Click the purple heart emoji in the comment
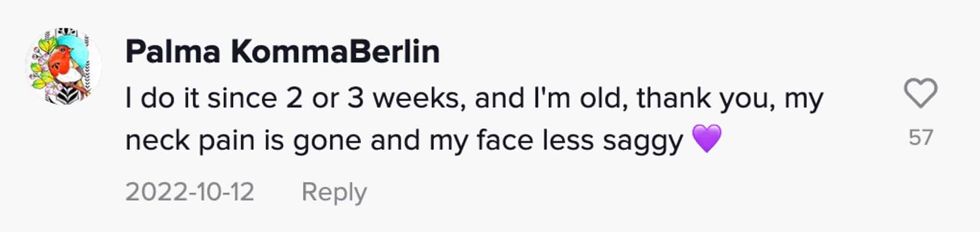Viewport: 980px width, 232px height. click(707, 139)
